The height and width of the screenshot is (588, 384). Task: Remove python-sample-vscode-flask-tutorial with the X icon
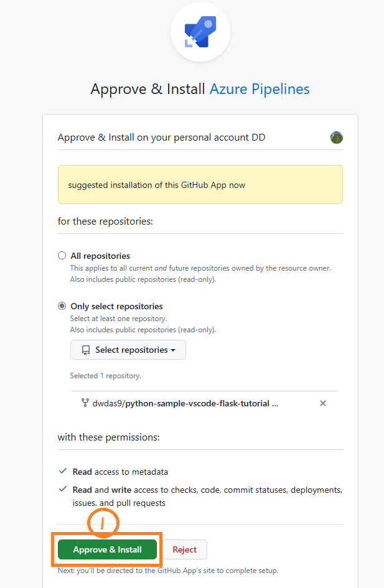323,403
